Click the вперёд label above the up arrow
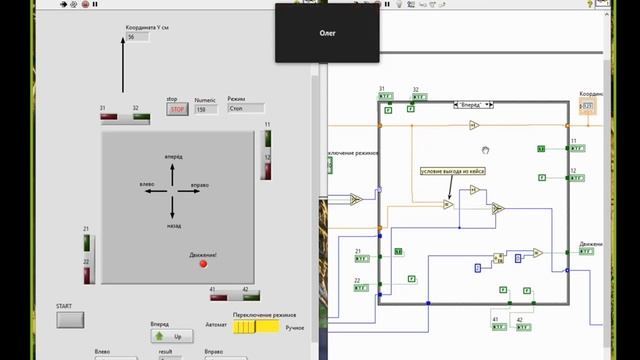Screen dimensions: 640x360 pos(173,157)
